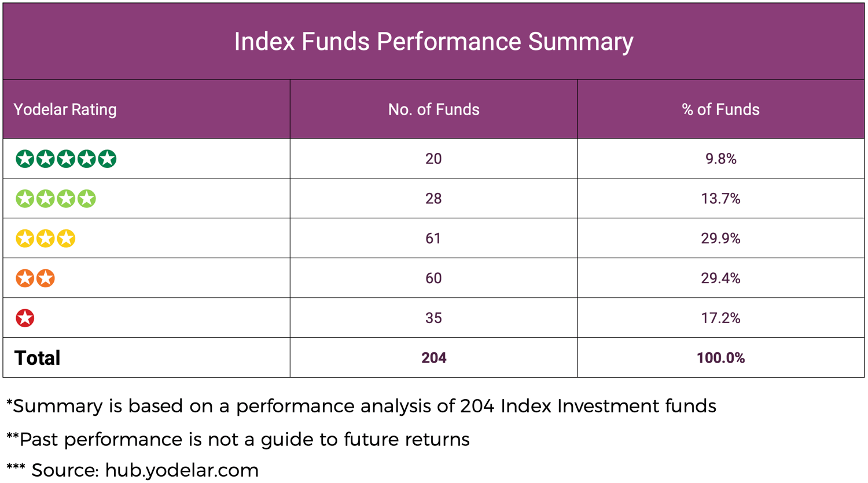Click the two orange stars rating

click(35, 279)
